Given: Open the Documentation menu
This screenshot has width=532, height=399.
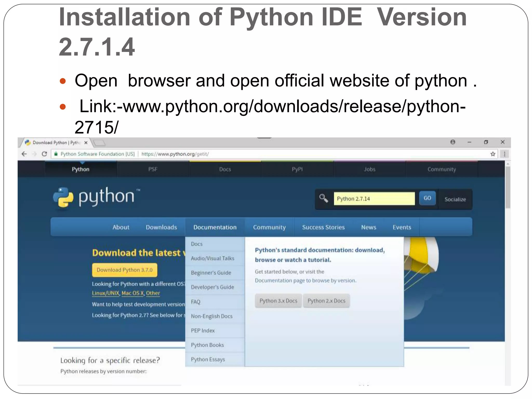Looking at the screenshot, I should (215, 227).
